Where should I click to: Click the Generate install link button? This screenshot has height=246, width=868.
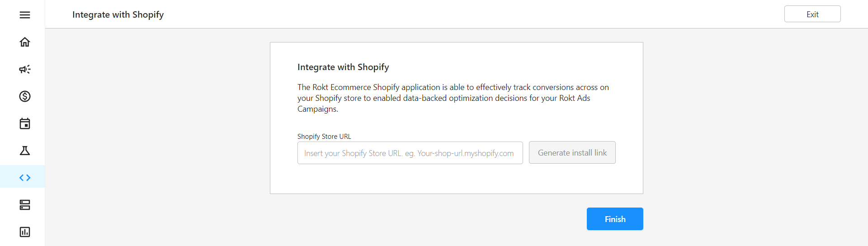[572, 152]
